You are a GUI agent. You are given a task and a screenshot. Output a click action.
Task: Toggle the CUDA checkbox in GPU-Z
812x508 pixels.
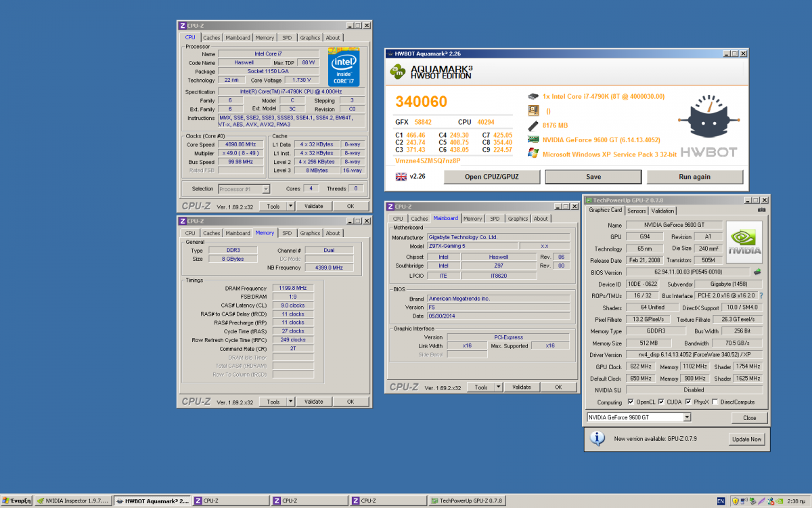click(661, 402)
